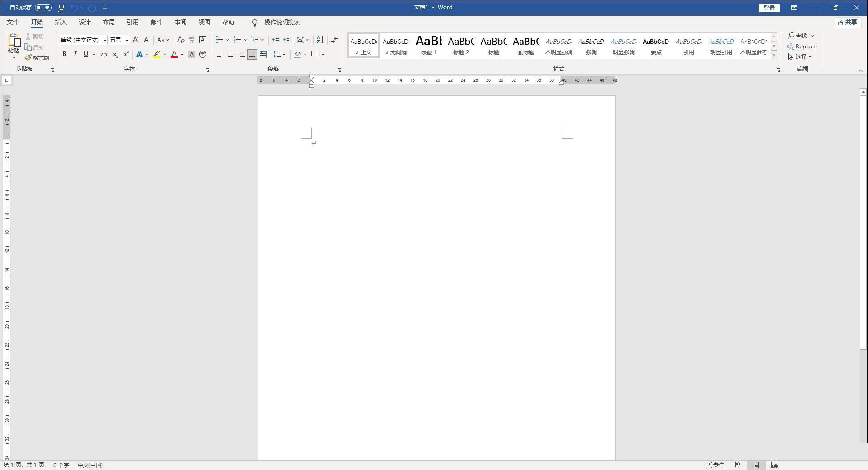Open the 文件 menu
The image size is (868, 470).
(13, 22)
